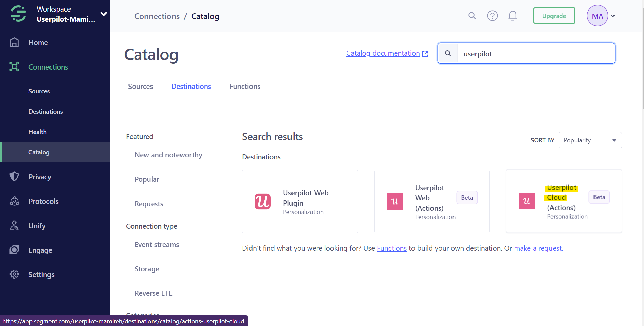Screen dimensions: 644x326
Task: Select the Unify icon
Action: 14,225
